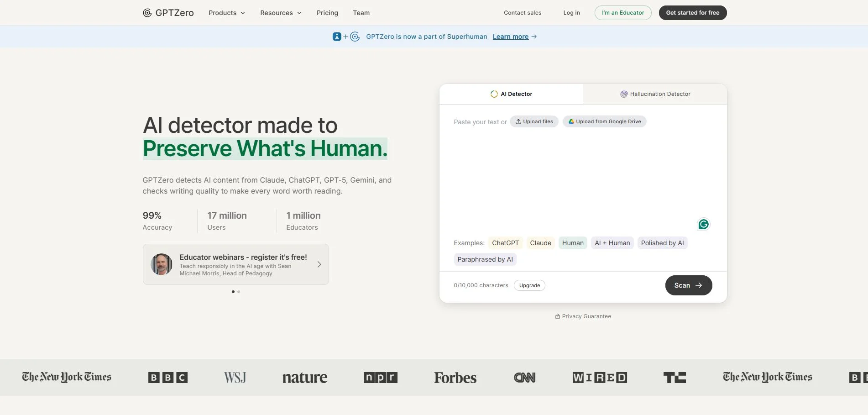Click the CNN logo
This screenshot has width=868, height=415.
coord(525,378)
